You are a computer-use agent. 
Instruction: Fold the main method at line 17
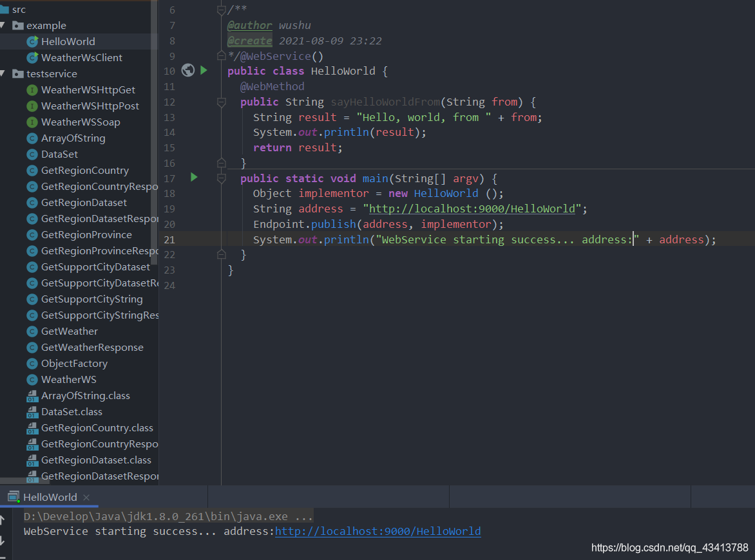(x=222, y=178)
